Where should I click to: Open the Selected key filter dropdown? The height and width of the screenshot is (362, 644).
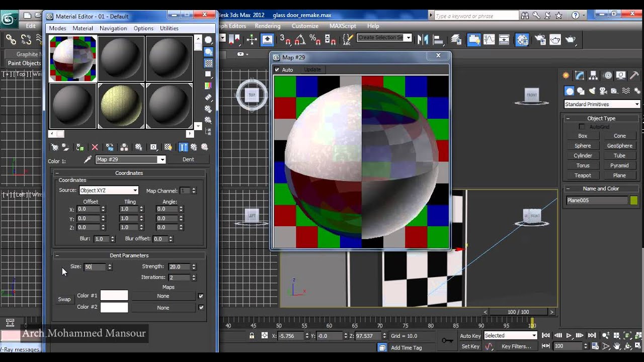[x=511, y=336]
